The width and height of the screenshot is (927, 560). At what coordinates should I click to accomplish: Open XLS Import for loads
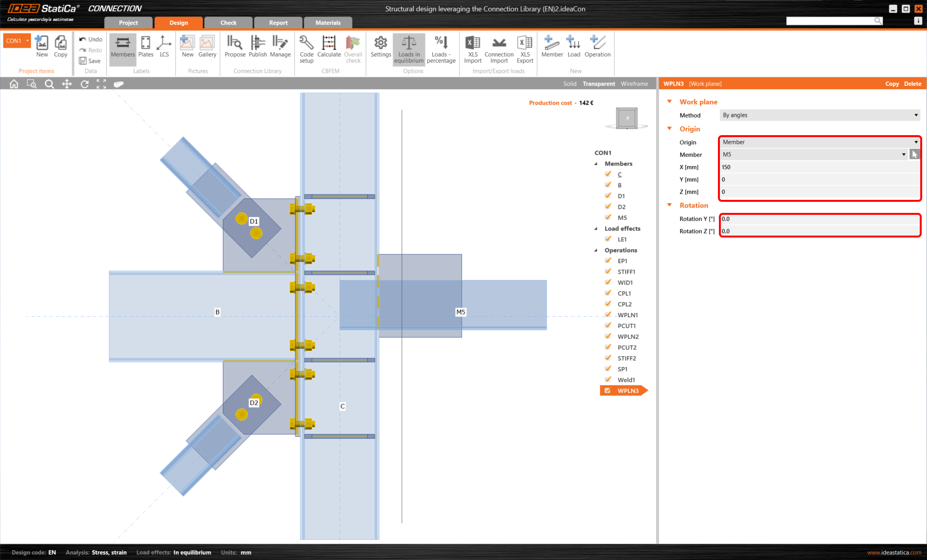click(472, 48)
